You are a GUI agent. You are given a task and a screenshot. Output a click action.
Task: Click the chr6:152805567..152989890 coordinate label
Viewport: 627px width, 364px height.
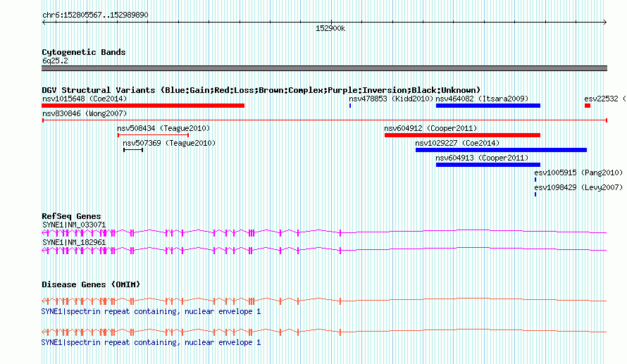point(95,15)
